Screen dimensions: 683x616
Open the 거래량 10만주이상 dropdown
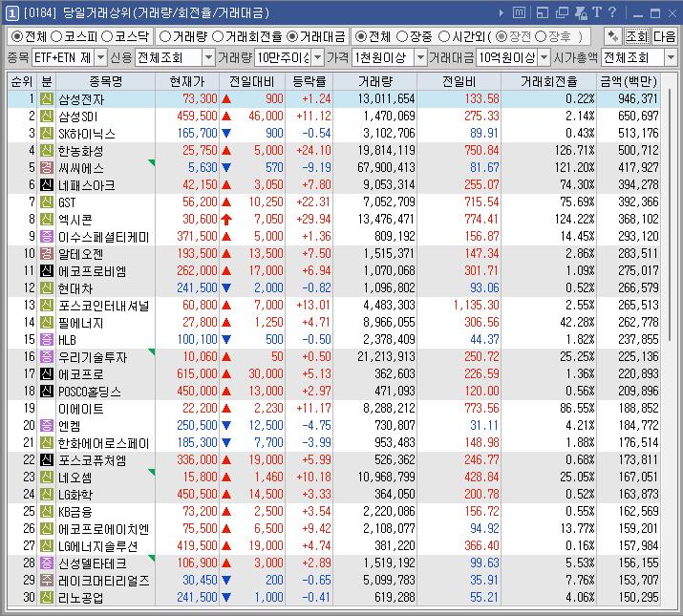coord(318,57)
